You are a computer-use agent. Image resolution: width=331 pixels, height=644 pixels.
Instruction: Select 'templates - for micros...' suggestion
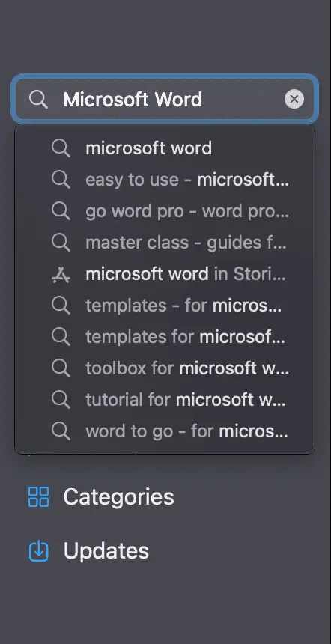(165, 306)
